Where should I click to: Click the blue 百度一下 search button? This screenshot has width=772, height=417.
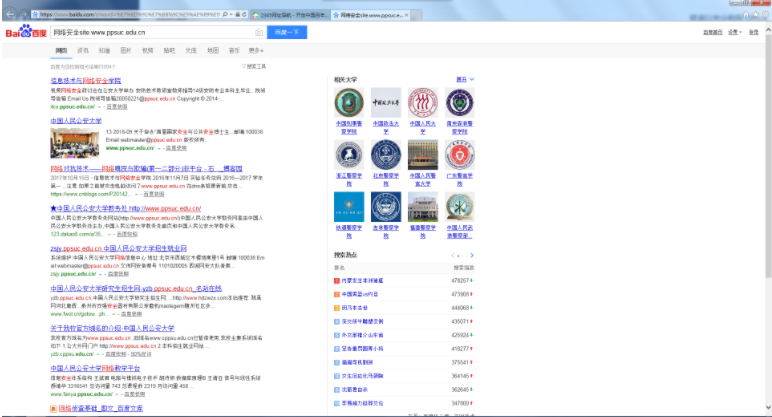[287, 32]
